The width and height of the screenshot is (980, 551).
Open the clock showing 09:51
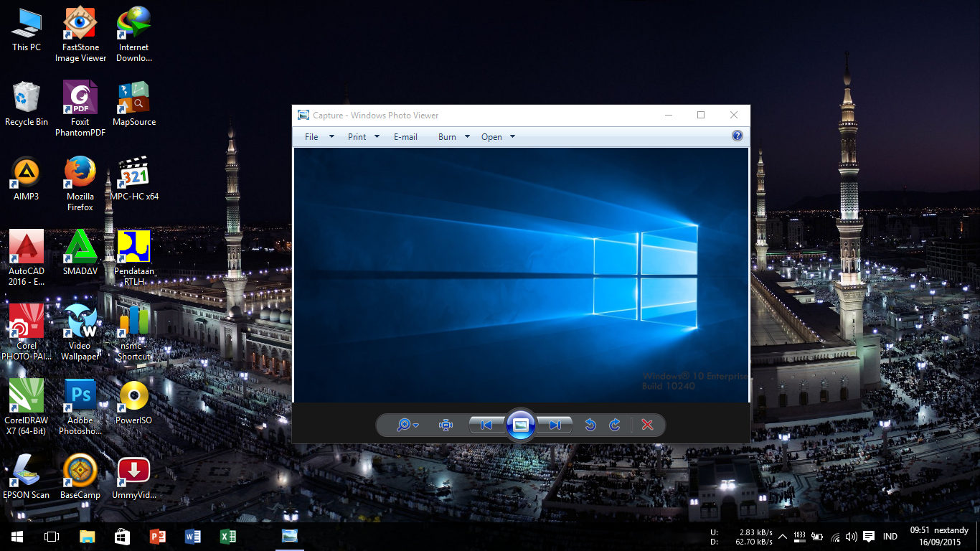point(940,537)
